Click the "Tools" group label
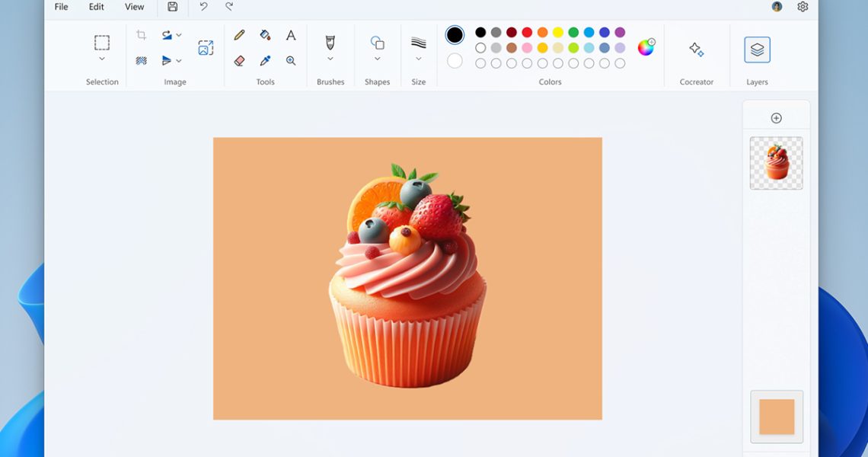This screenshot has height=457, width=868. (265, 82)
